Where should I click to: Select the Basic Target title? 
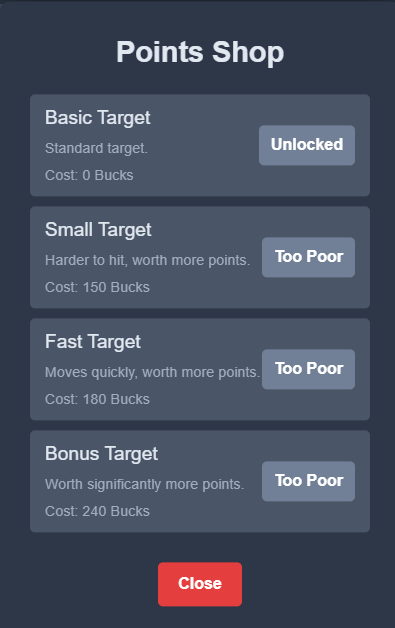pos(98,118)
